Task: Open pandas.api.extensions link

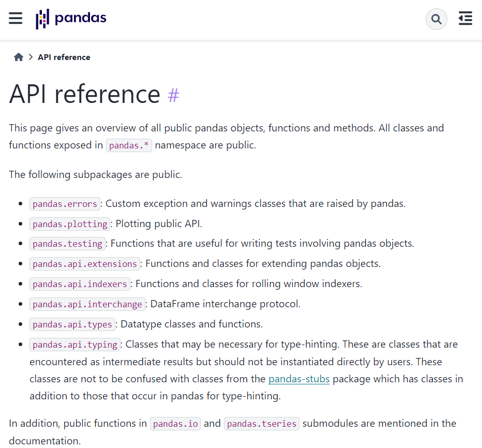Action: (84, 264)
